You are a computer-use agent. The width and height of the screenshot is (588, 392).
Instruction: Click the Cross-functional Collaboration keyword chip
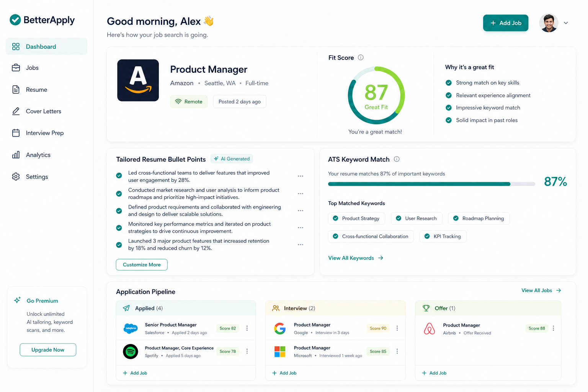371,236
